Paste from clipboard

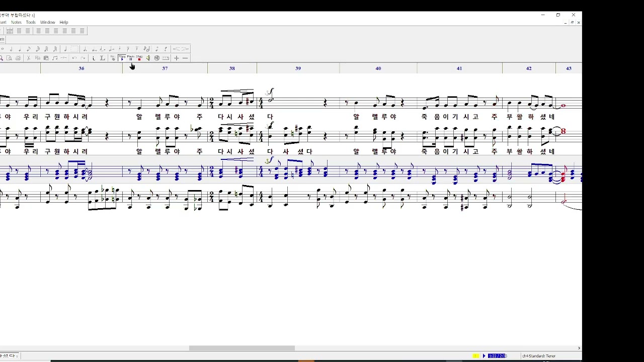coord(46,58)
